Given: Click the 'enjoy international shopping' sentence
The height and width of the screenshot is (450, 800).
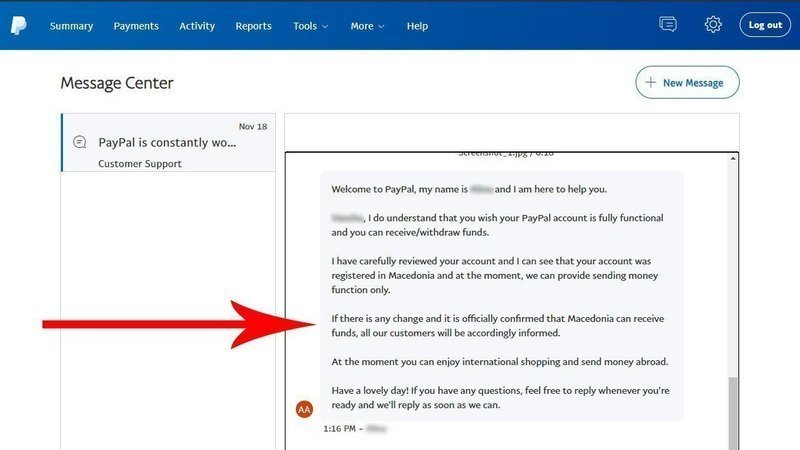Looking at the screenshot, I should (x=499, y=362).
